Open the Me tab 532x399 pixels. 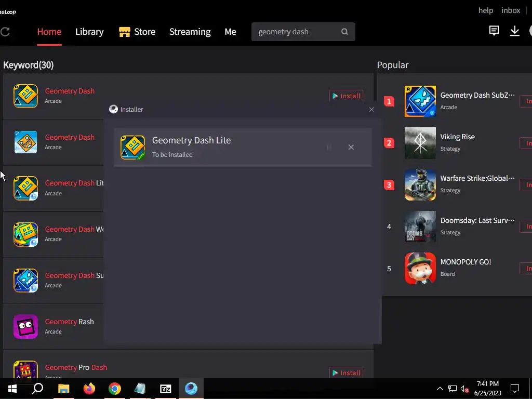(x=230, y=32)
